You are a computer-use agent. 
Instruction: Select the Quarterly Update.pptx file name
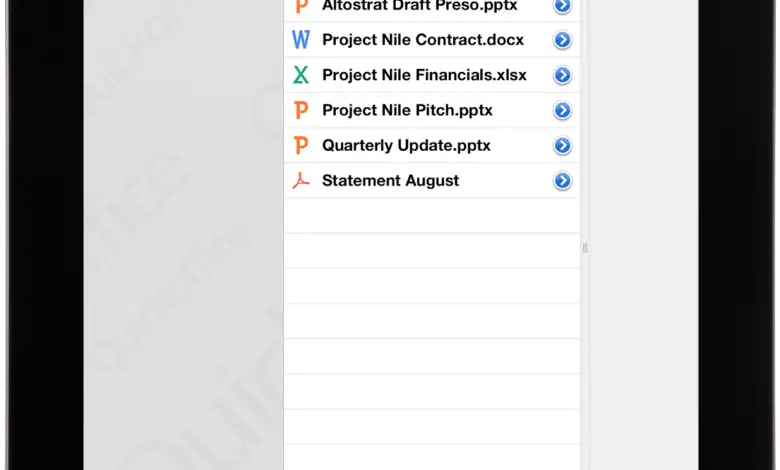(x=406, y=145)
